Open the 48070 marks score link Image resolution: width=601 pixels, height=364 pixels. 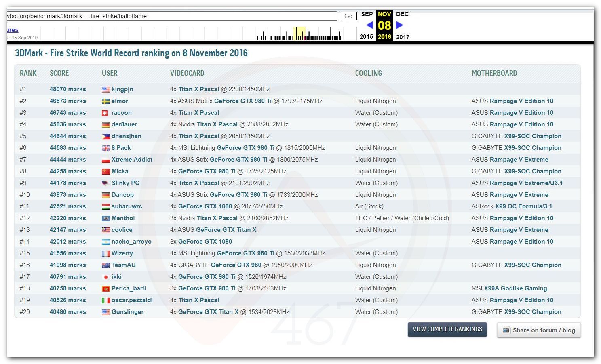coord(67,89)
